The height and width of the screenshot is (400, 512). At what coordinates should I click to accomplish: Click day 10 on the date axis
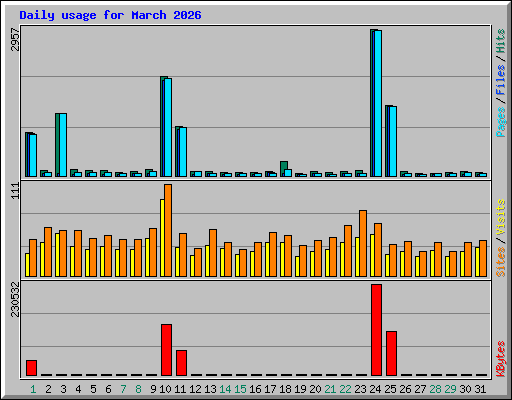coord(165,389)
